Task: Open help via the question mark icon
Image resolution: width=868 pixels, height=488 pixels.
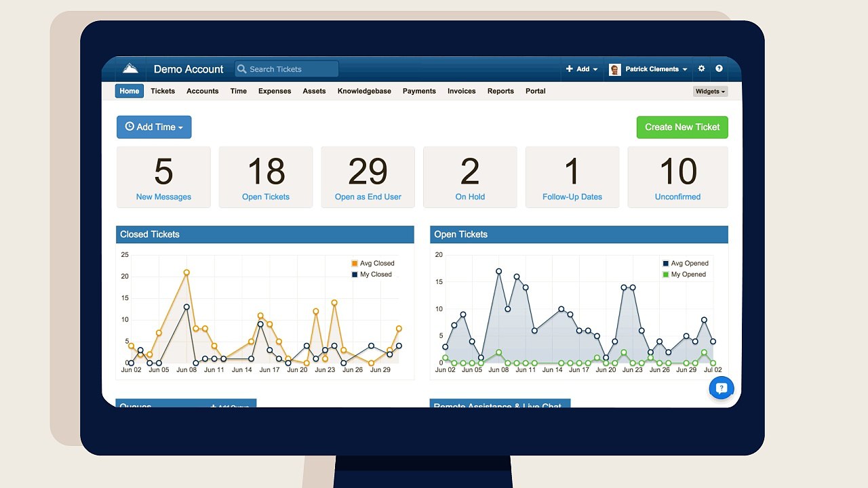Action: (719, 68)
